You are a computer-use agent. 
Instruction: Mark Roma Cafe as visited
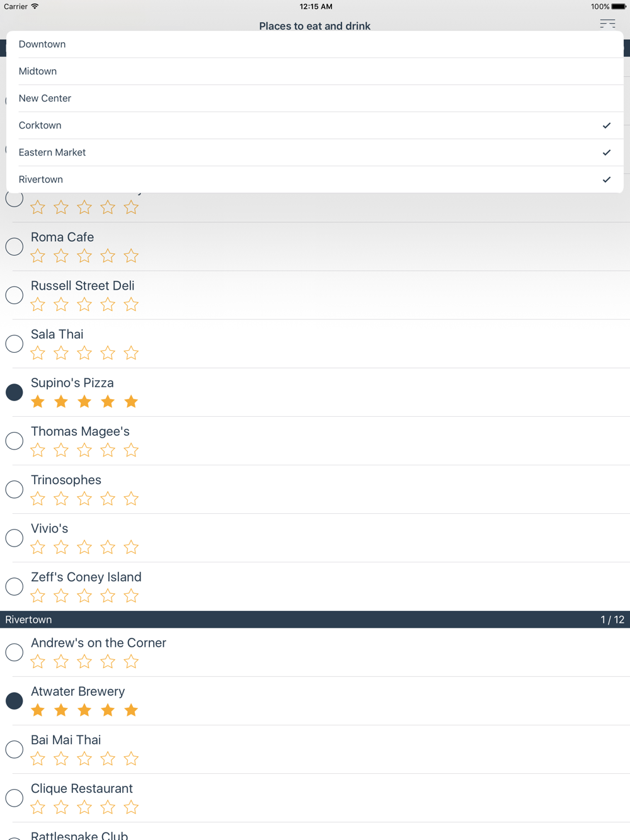14,247
